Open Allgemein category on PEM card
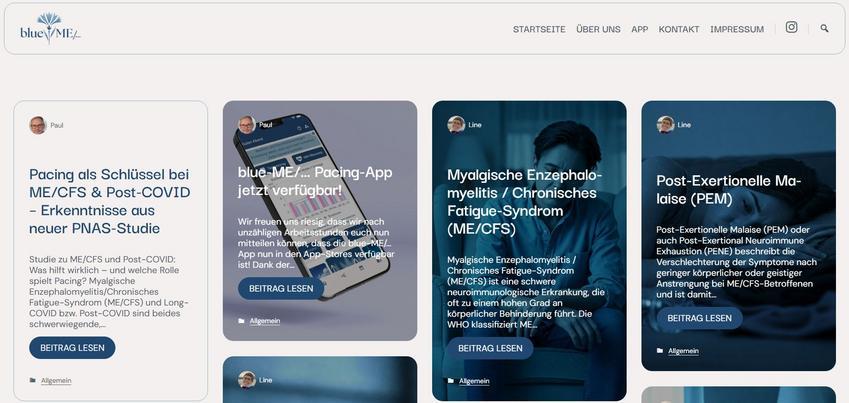The height and width of the screenshot is (403, 849). 683,351
